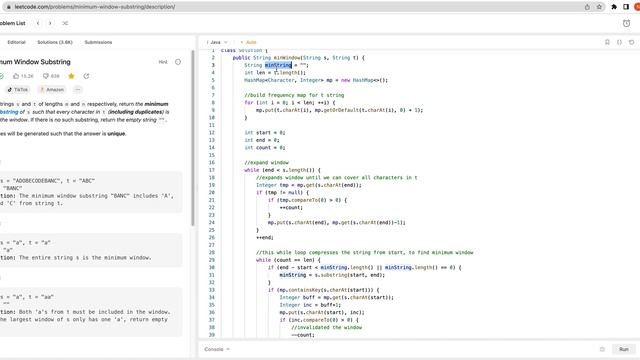Expand the Console panel
Image resolution: width=640 pixels, height=360 pixels.
tap(217, 349)
